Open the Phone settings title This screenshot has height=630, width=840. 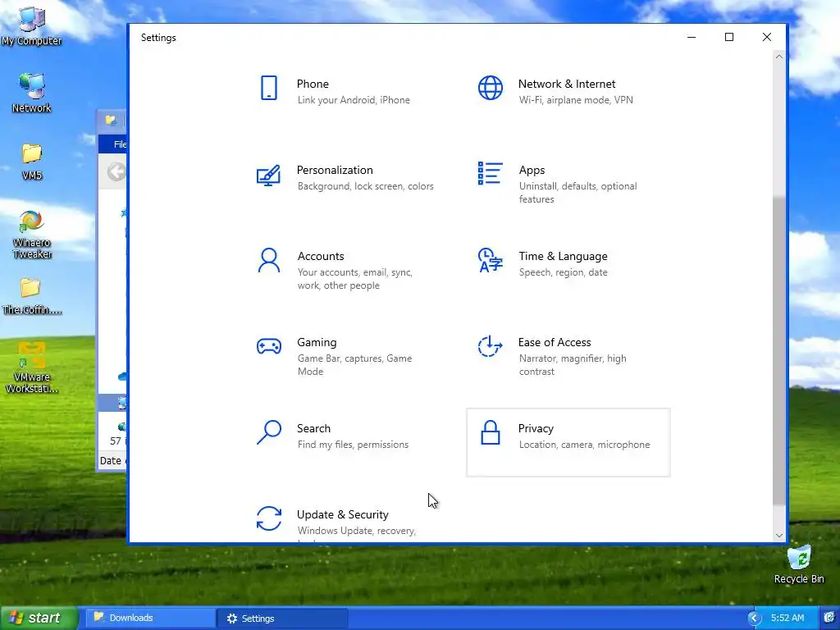[x=313, y=84]
